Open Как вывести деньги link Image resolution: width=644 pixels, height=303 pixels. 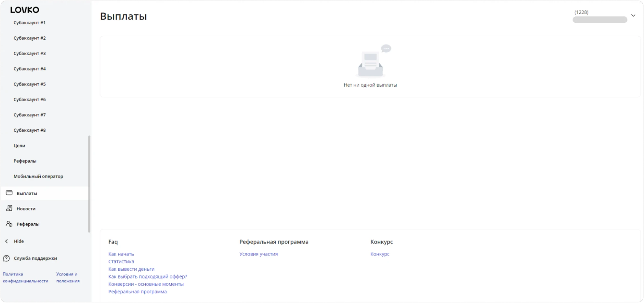[x=131, y=269]
